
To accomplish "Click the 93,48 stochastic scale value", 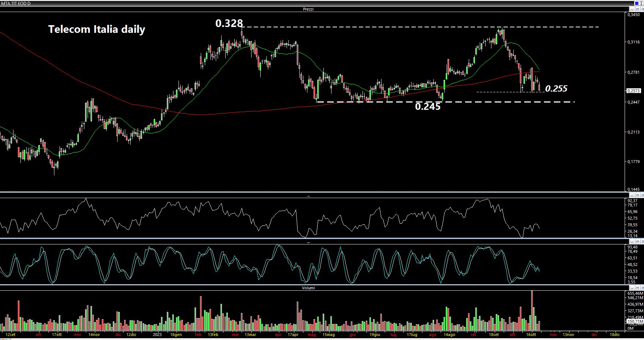I will click(x=632, y=247).
